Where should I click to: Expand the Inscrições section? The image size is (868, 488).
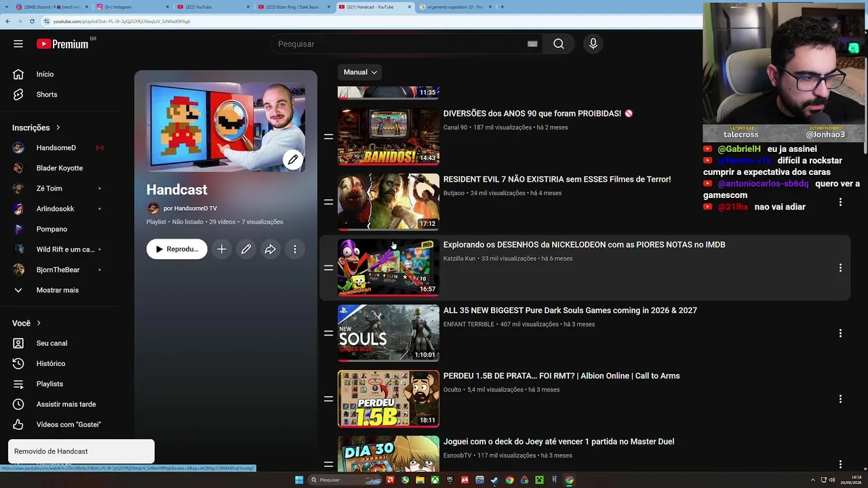pyautogui.click(x=37, y=127)
